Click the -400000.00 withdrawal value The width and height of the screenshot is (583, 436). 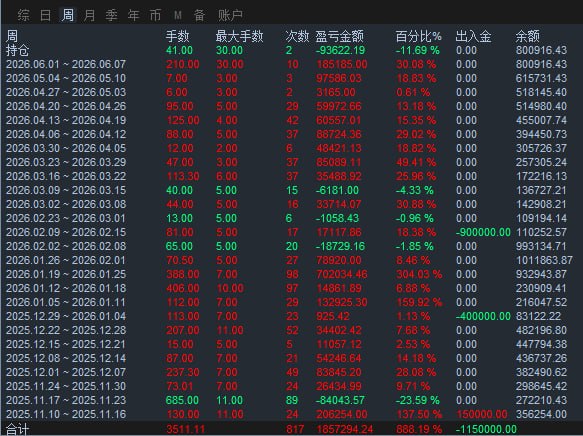point(483,316)
